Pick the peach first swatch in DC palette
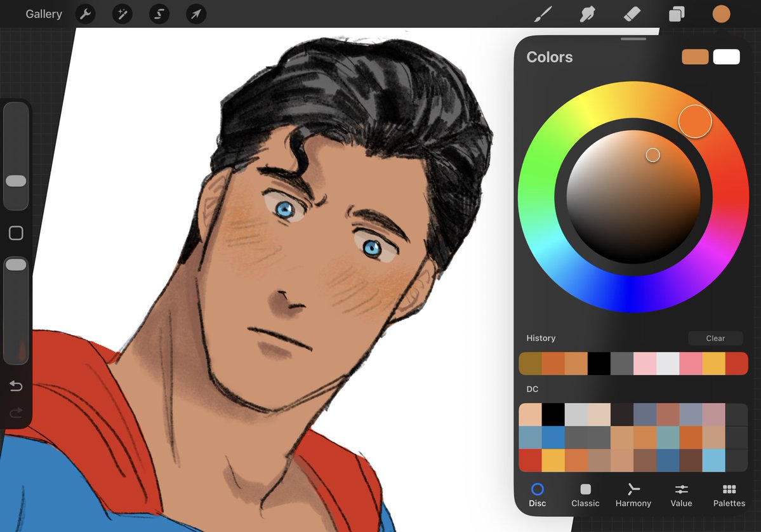 [531, 415]
